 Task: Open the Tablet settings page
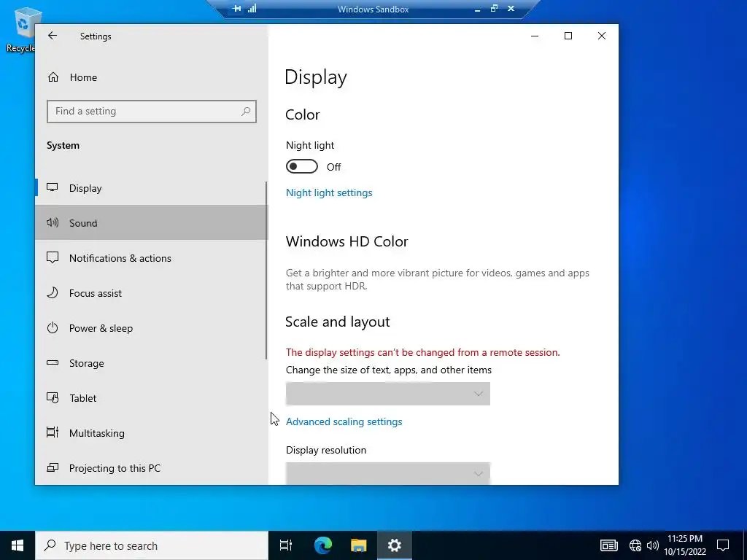150,398
